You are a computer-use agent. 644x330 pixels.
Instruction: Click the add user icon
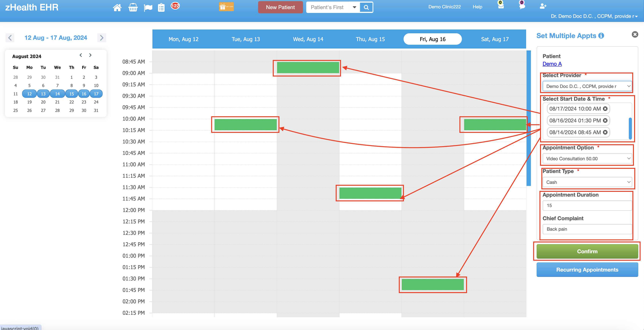543,6
